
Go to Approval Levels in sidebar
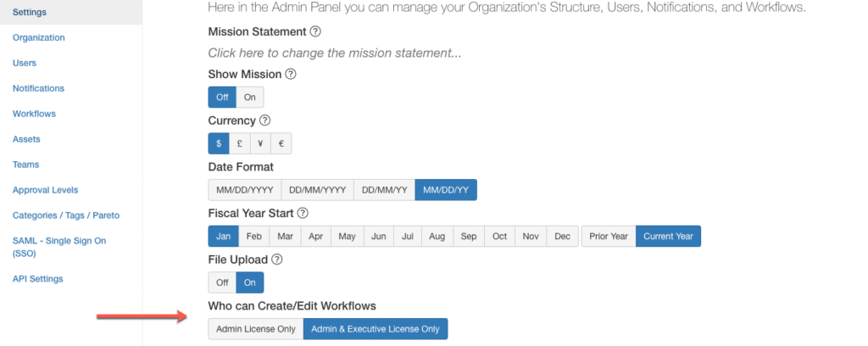[46, 190]
